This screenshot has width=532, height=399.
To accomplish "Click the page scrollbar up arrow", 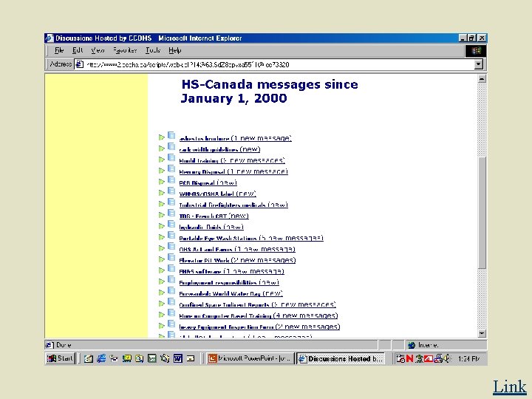I will (x=482, y=79).
